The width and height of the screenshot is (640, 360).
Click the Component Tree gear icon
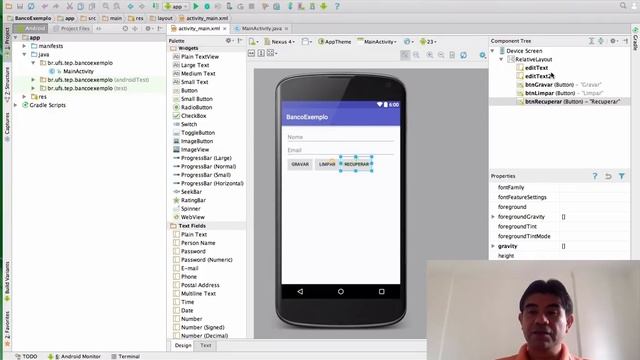[x=613, y=41]
